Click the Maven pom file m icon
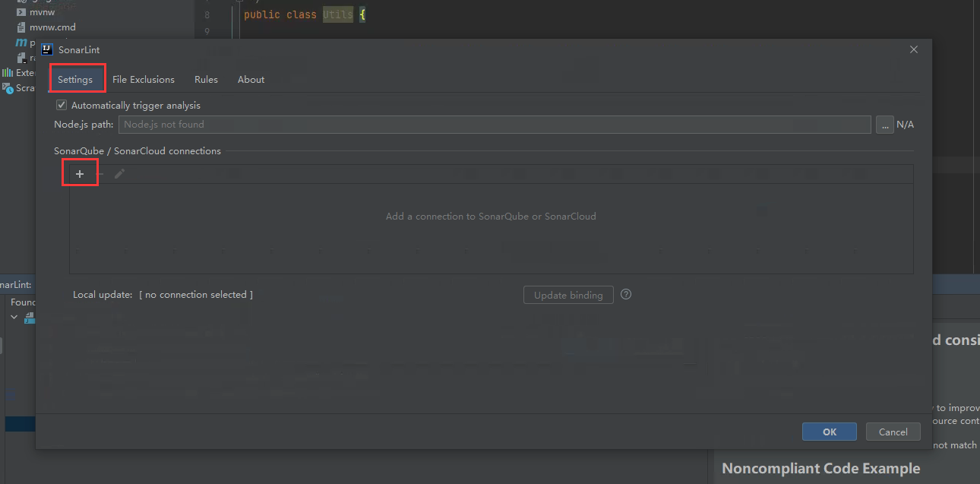Viewport: 980px width, 484px height. click(21, 43)
